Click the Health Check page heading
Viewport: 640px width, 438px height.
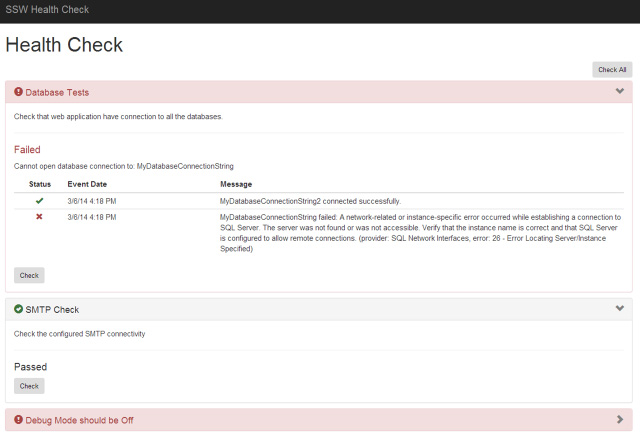point(64,45)
